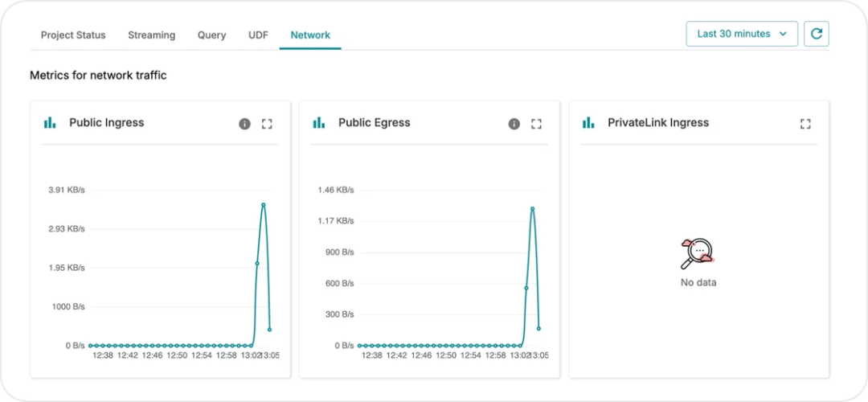The image size is (868, 402).
Task: Expand Public Egress chart to fullscreen
Action: click(536, 124)
